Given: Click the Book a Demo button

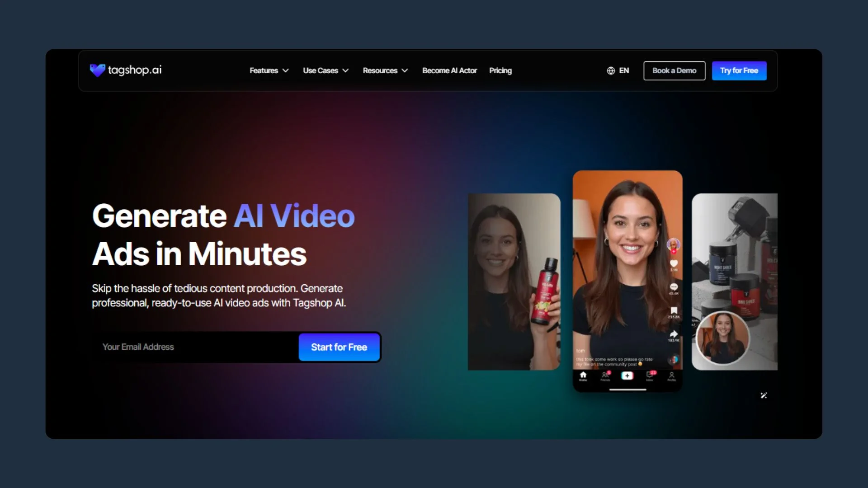Looking at the screenshot, I should point(674,70).
